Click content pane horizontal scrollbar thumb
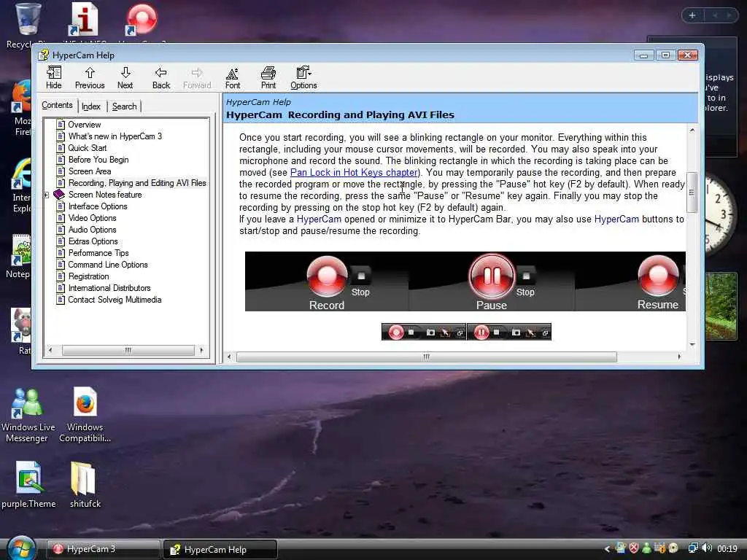Viewport: 747px width, 560px height. click(x=426, y=357)
